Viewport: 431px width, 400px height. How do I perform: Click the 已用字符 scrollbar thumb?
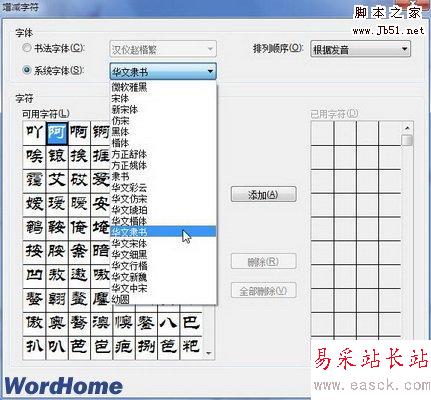(x=407, y=140)
